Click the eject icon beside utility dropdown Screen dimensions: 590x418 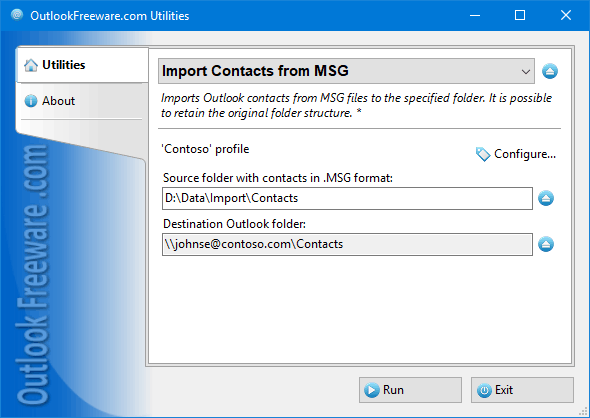pos(550,71)
